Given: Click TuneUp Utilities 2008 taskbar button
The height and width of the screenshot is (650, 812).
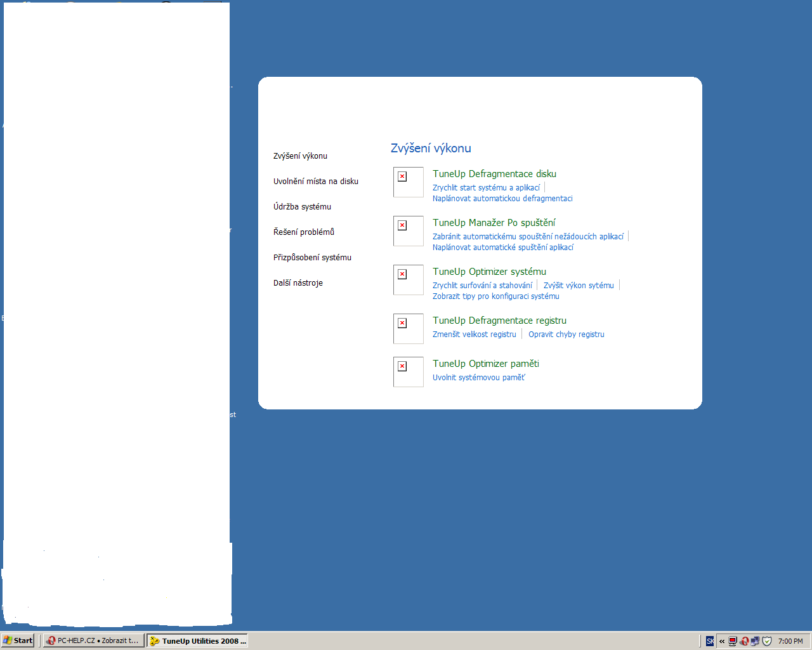Looking at the screenshot, I should click(x=197, y=640).
